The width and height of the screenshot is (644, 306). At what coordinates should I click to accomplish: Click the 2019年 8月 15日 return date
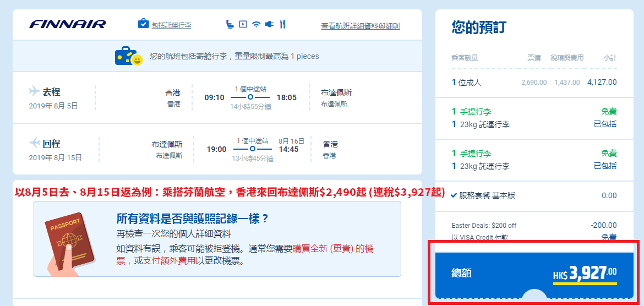[56, 157]
